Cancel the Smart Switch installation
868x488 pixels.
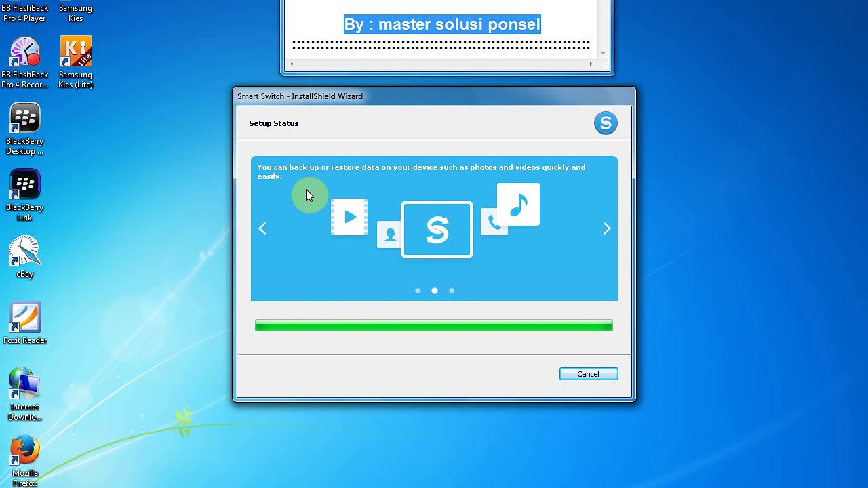(x=589, y=374)
